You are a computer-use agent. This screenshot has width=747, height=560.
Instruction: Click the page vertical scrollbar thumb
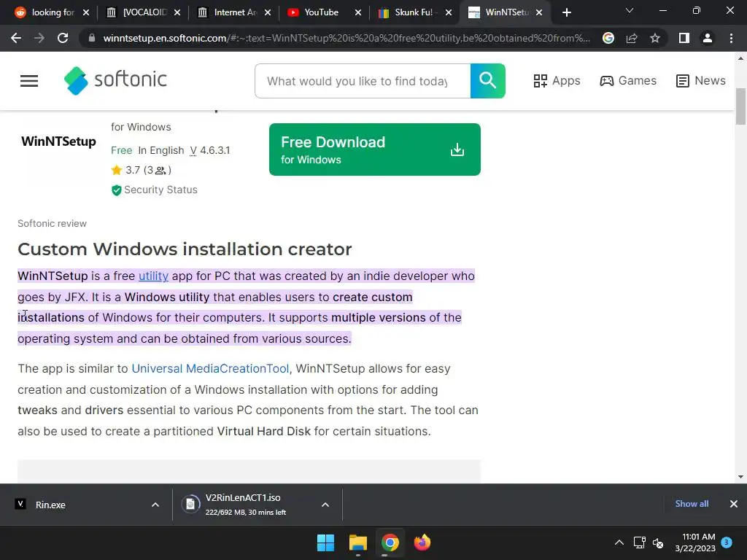pos(740,106)
